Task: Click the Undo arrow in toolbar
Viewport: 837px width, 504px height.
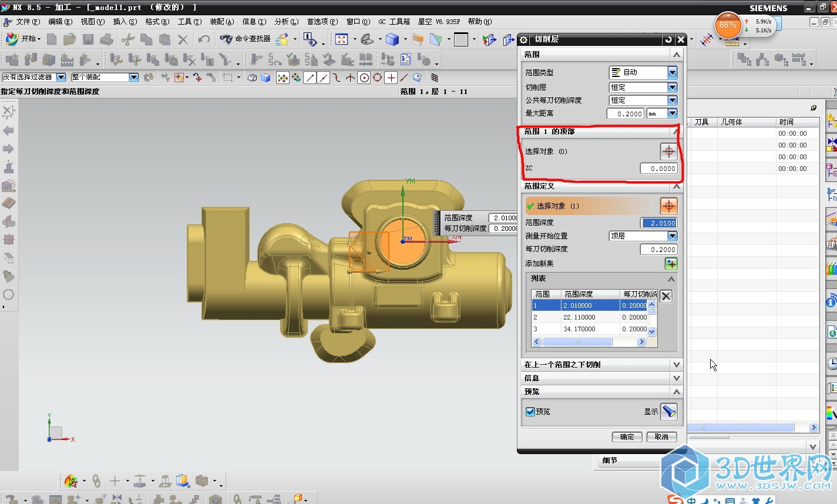Action: pos(204,39)
